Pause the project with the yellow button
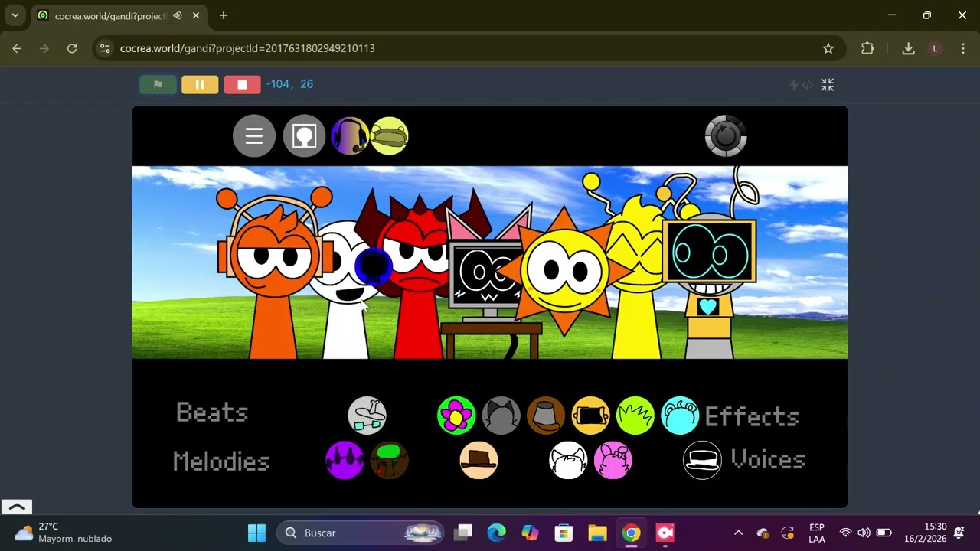The height and width of the screenshot is (551, 980). tap(200, 84)
